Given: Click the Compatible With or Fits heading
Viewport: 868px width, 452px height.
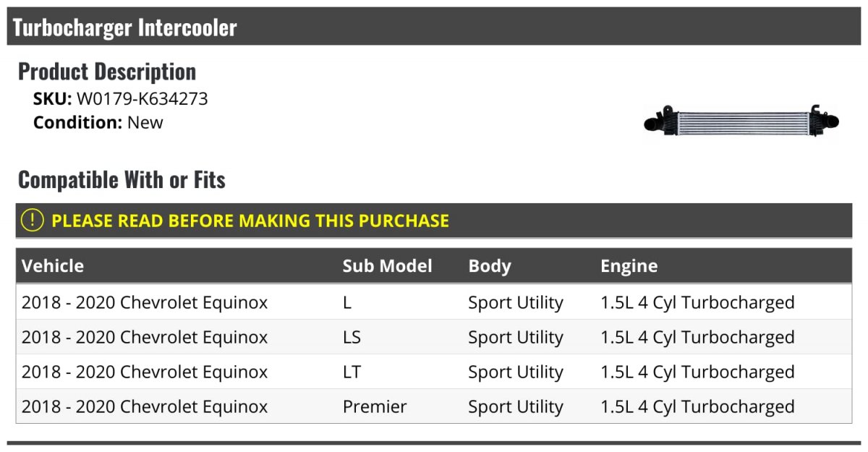Looking at the screenshot, I should pyautogui.click(x=122, y=179).
